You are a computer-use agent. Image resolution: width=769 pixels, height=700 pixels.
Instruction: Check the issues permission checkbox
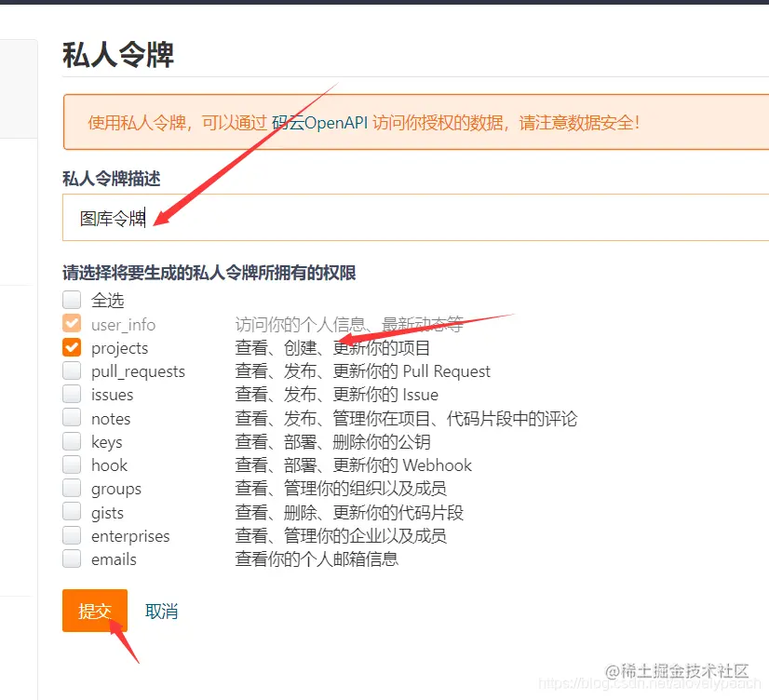click(72, 394)
